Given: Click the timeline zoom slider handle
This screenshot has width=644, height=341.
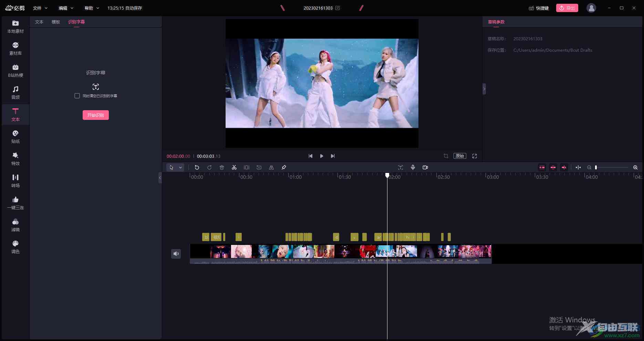Looking at the screenshot, I should pyautogui.click(x=596, y=167).
